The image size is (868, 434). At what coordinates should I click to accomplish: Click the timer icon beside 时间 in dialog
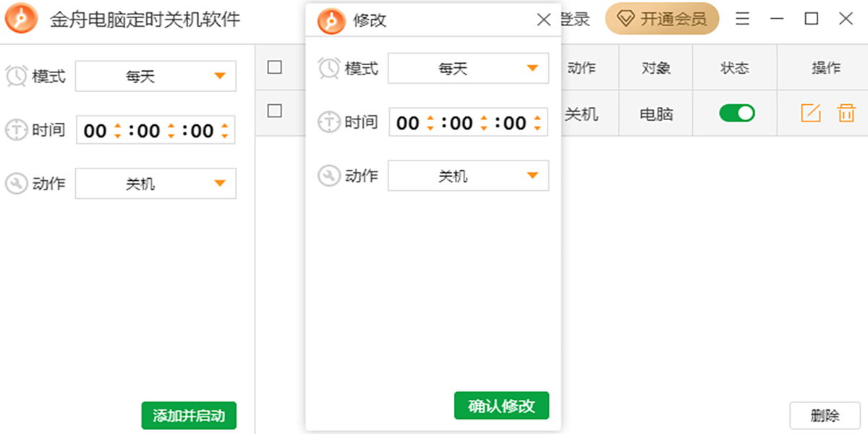330,122
